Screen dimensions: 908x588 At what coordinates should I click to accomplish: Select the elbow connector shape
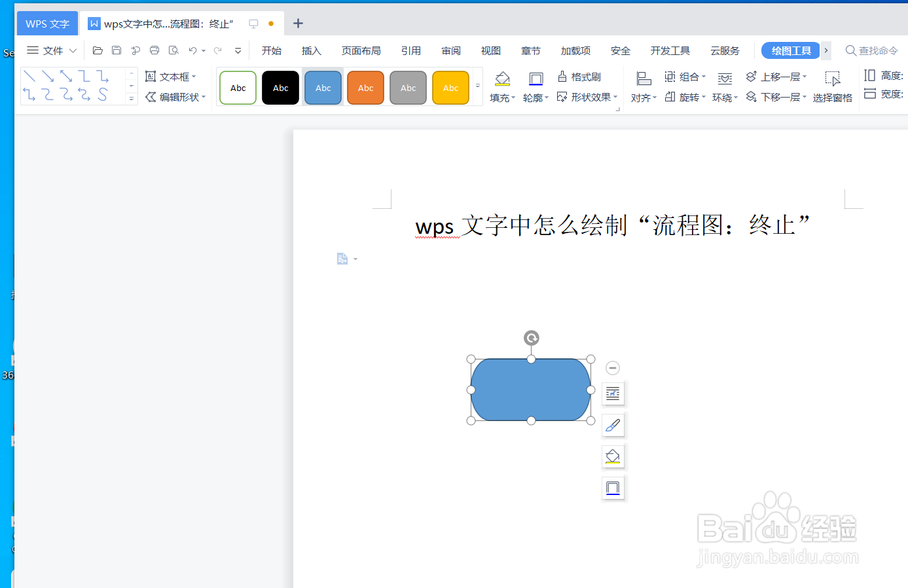[x=84, y=77]
